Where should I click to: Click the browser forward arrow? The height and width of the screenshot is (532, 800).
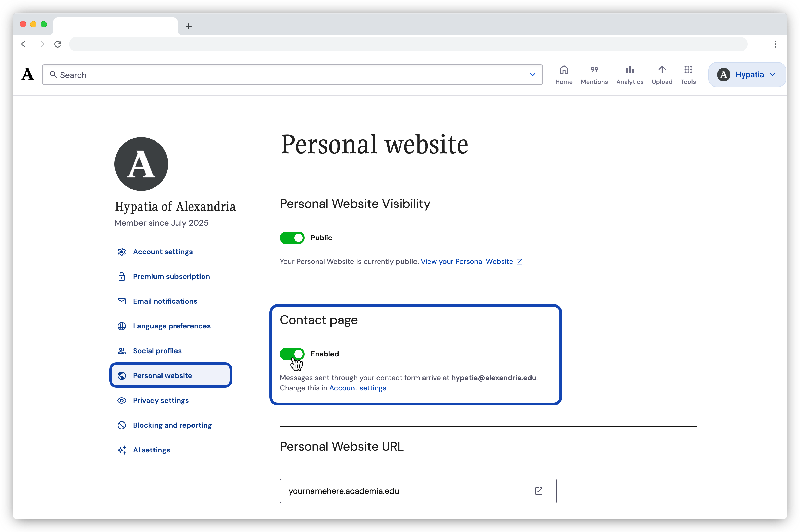(41, 44)
